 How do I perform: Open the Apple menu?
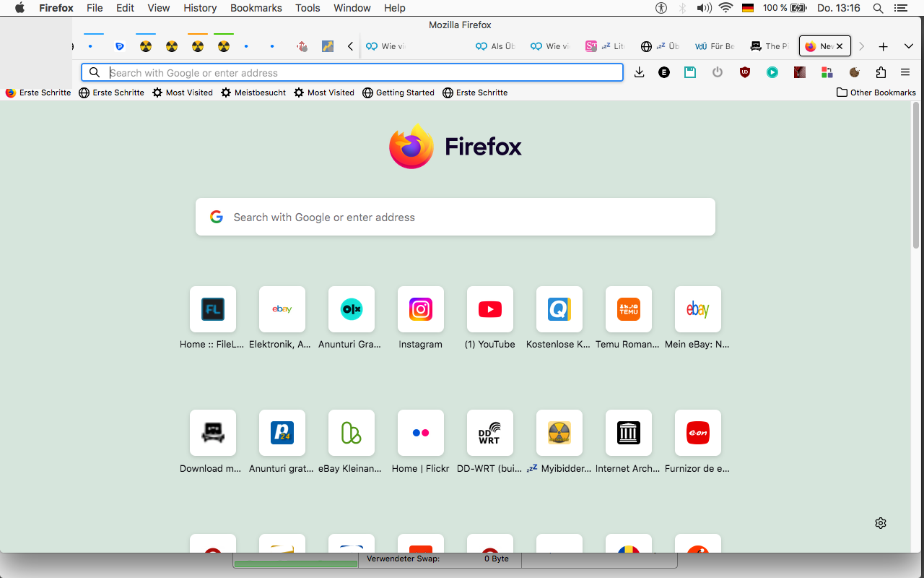click(19, 8)
